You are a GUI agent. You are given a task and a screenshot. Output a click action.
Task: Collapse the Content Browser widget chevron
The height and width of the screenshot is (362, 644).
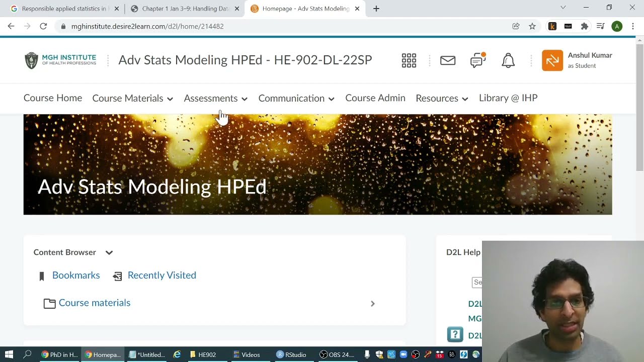pos(109,252)
